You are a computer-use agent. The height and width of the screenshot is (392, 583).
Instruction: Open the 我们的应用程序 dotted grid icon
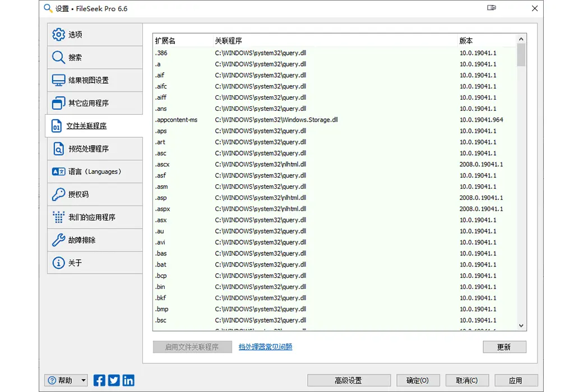click(x=58, y=217)
